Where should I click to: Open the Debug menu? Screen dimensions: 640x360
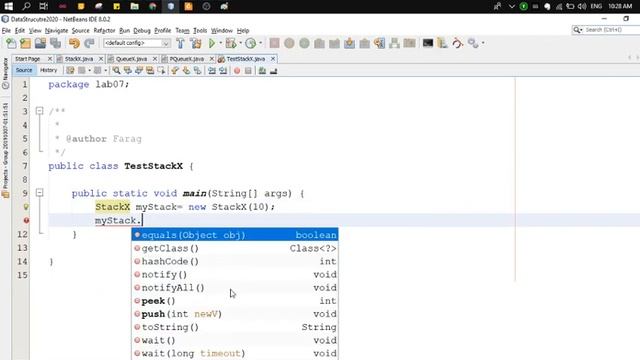point(142,31)
